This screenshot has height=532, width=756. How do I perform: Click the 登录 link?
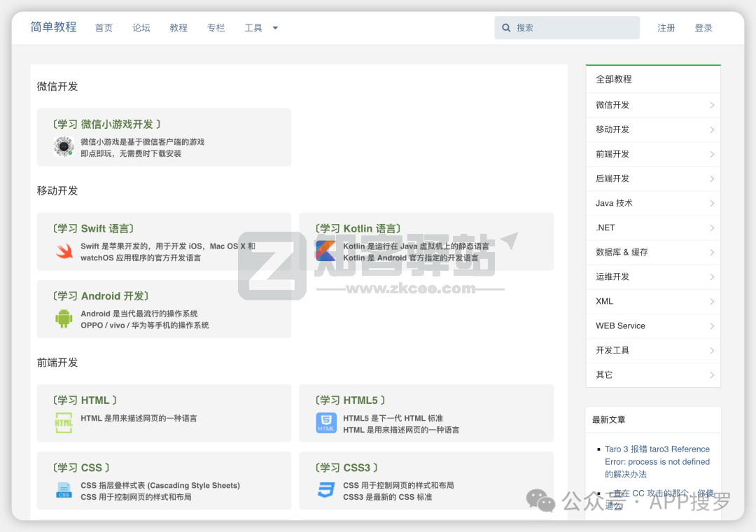click(703, 28)
